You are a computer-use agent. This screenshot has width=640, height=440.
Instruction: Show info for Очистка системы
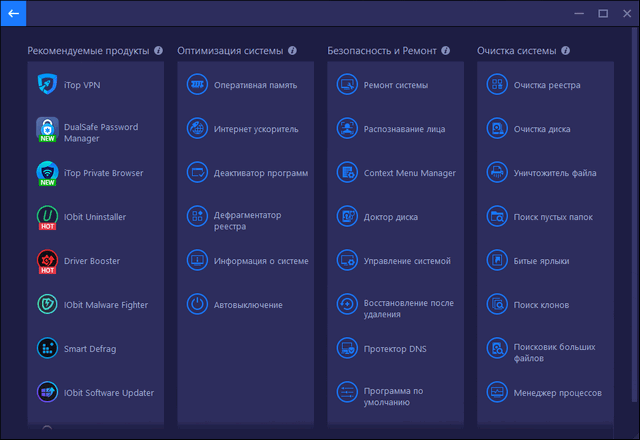point(565,51)
